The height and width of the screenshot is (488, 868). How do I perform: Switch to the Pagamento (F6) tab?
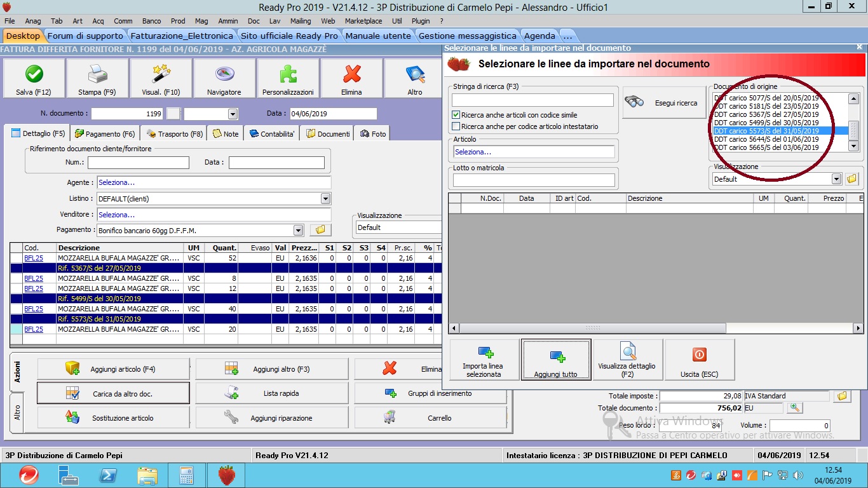pos(105,133)
